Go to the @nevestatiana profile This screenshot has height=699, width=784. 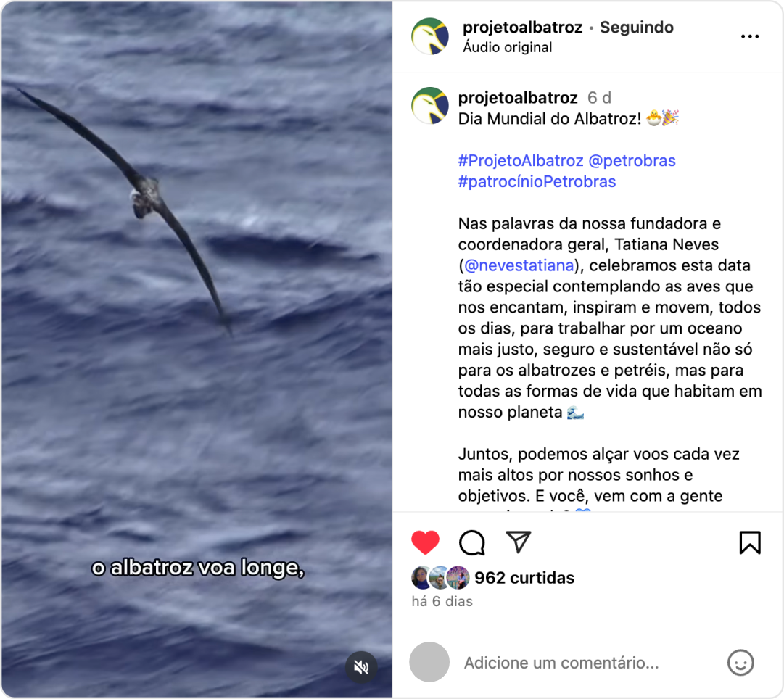(x=519, y=265)
